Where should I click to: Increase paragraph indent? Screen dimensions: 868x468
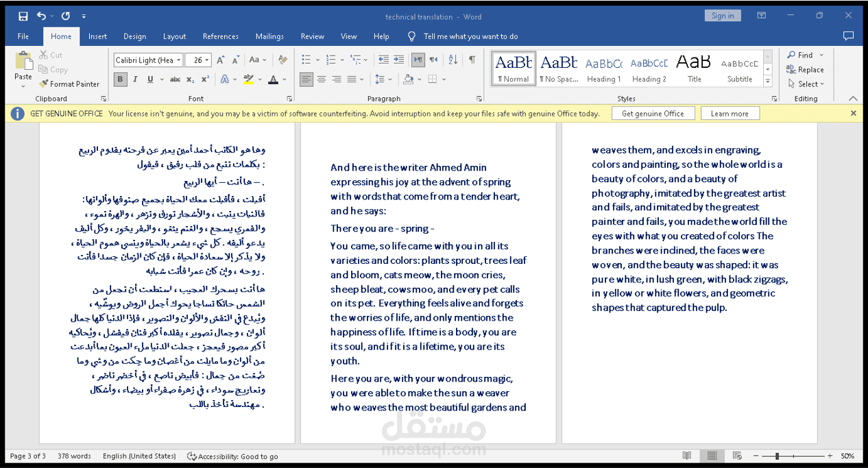pos(398,60)
